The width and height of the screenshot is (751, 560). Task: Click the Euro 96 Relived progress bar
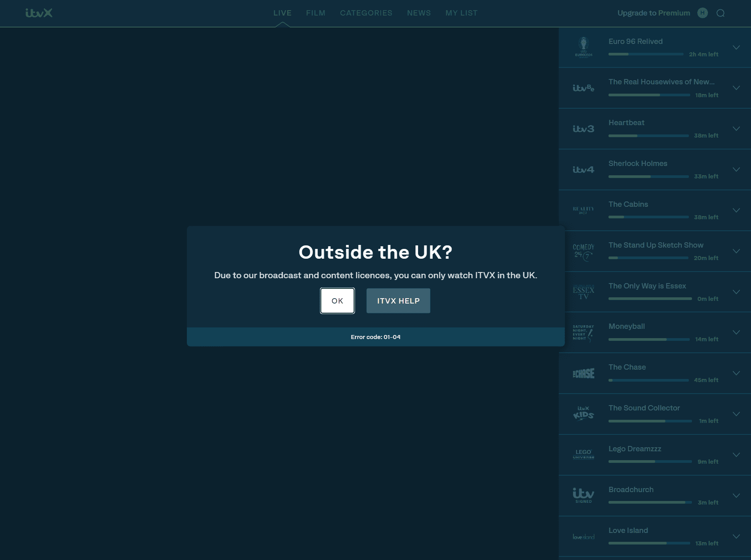pyautogui.click(x=646, y=54)
